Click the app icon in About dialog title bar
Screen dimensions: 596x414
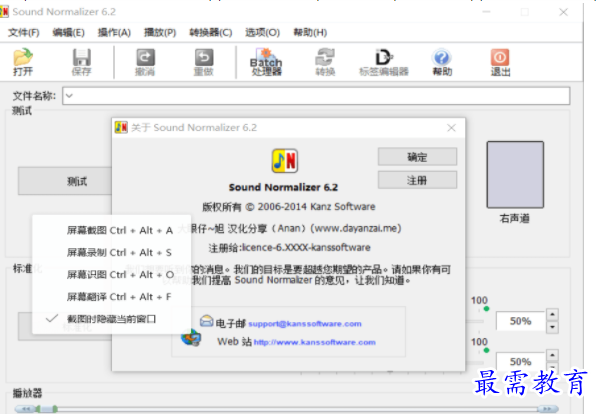[121, 127]
